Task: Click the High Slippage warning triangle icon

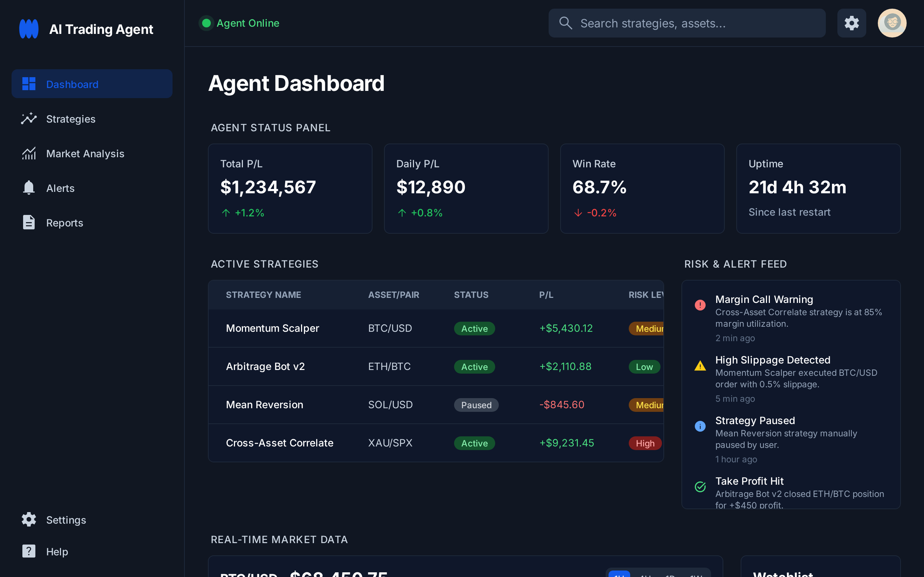Action: coord(700,366)
